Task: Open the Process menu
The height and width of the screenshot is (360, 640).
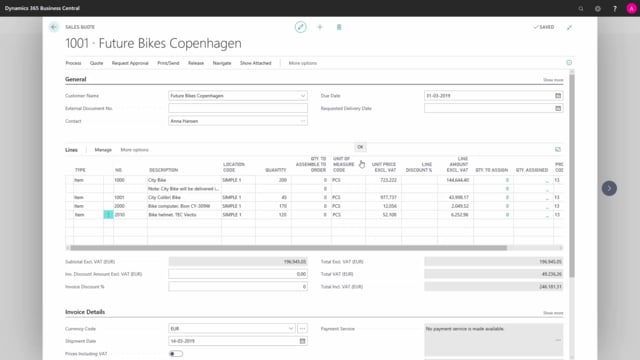Action: pyautogui.click(x=73, y=63)
